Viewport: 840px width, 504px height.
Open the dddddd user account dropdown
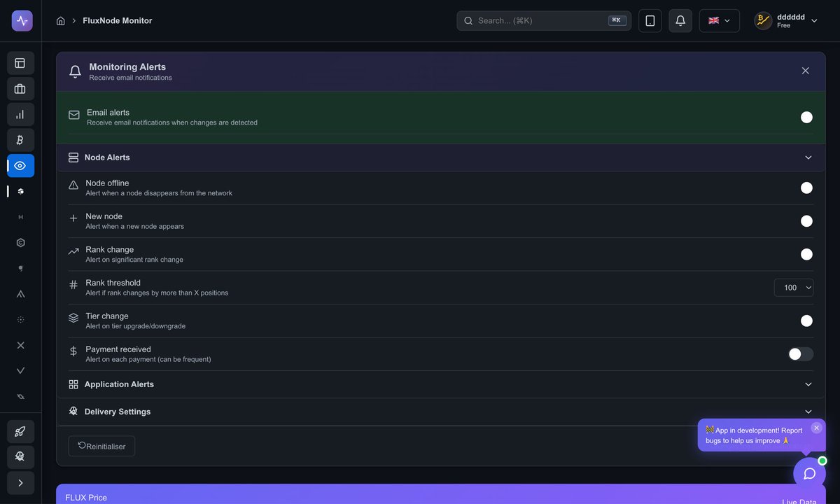click(x=786, y=20)
